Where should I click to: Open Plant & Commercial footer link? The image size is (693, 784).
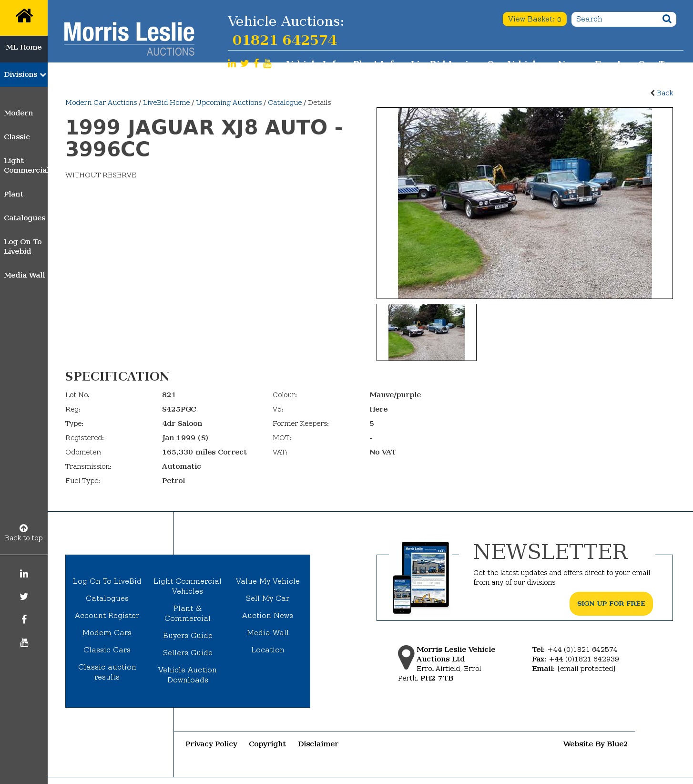pyautogui.click(x=188, y=613)
